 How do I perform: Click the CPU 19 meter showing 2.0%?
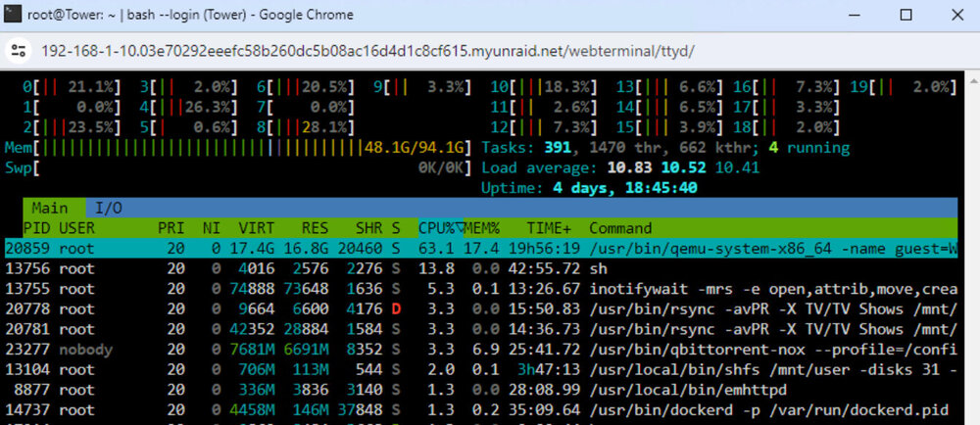click(904, 87)
